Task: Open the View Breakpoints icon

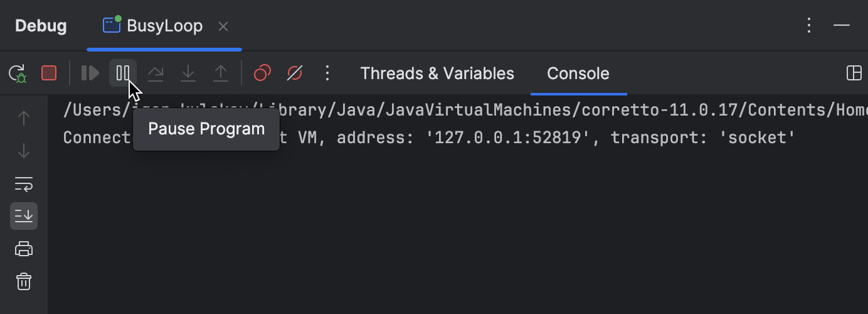Action: click(262, 73)
